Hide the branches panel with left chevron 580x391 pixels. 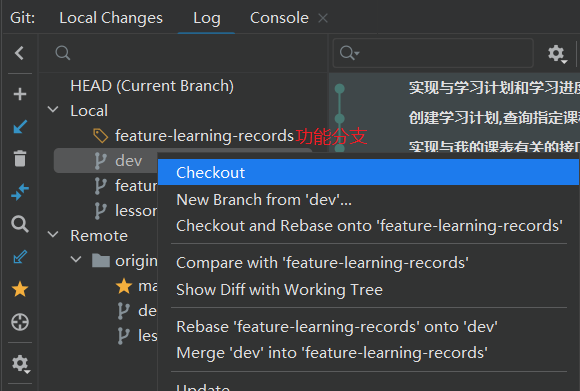pyautogui.click(x=19, y=53)
